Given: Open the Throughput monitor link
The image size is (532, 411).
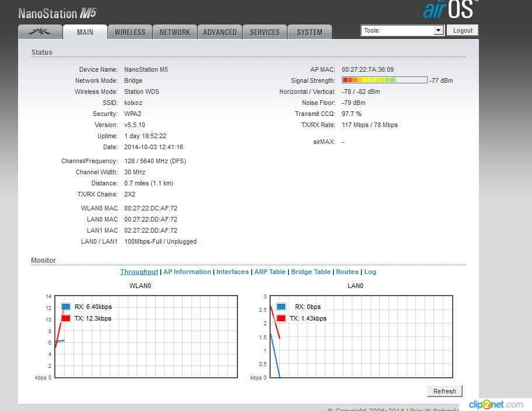Looking at the screenshot, I should coord(139,272).
